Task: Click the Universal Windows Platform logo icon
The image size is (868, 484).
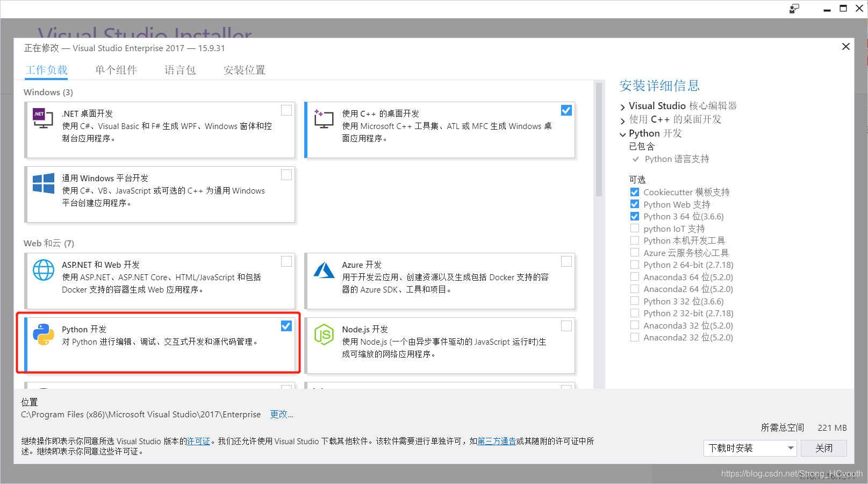Action: tap(44, 183)
